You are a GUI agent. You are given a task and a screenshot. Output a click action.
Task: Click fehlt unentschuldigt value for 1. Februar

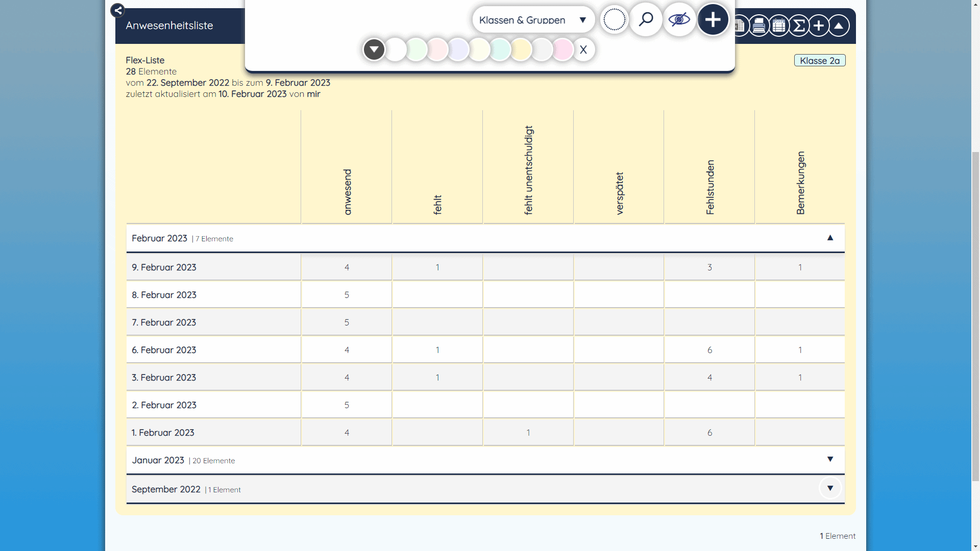(528, 433)
